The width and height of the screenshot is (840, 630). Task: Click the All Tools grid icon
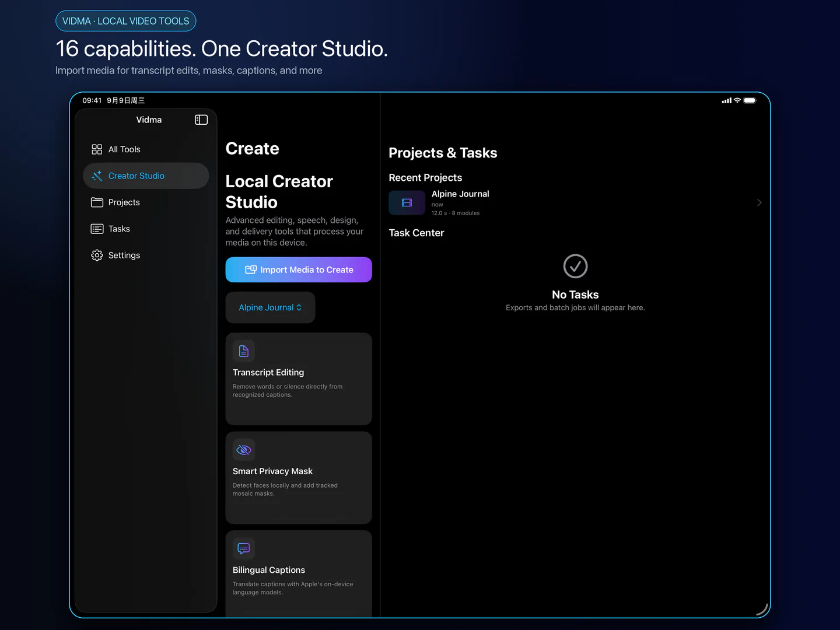click(97, 149)
